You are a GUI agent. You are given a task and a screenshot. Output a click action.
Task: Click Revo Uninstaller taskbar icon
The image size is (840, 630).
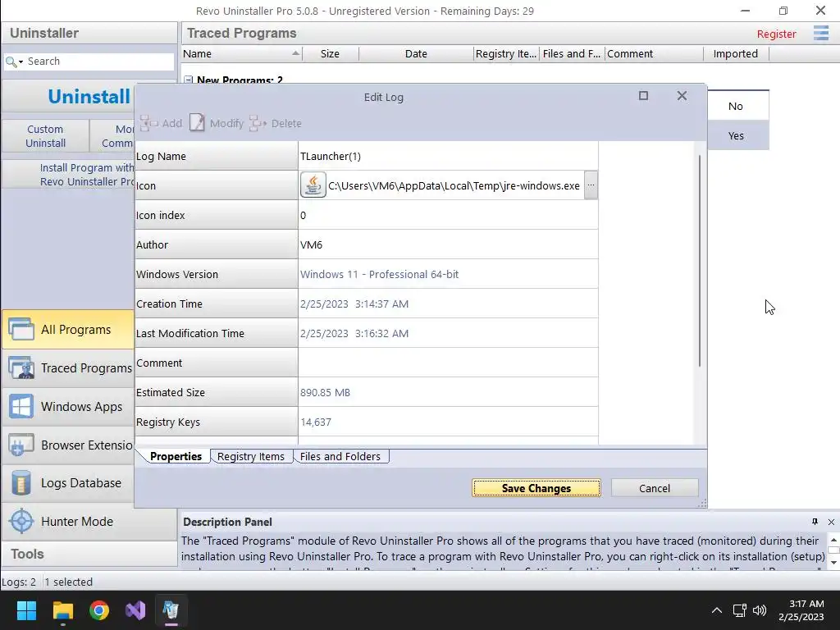171,610
